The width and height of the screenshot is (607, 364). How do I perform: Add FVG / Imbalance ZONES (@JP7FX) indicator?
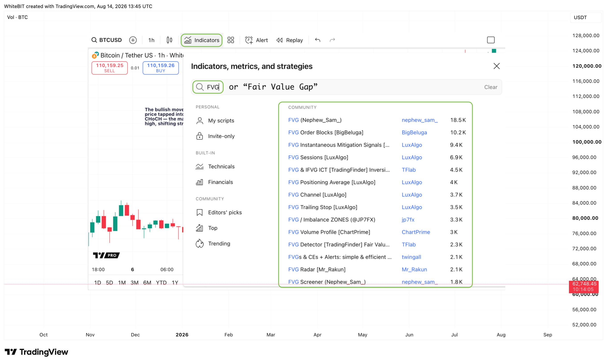tap(332, 220)
